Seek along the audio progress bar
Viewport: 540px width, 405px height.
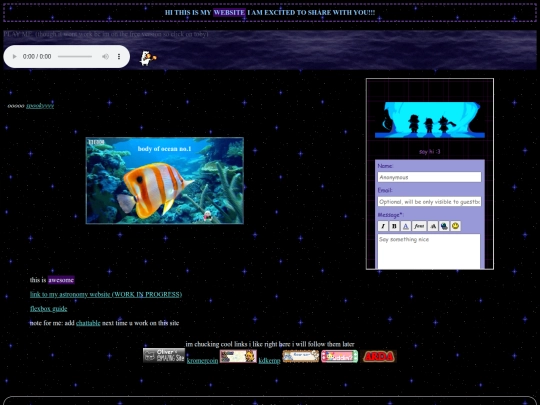75,56
